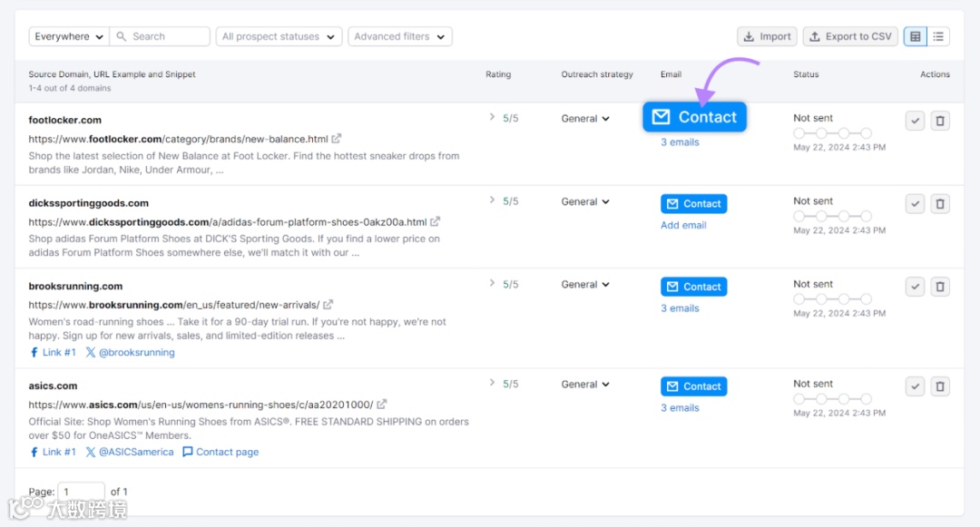Click the Import button
This screenshot has height=527, width=980.
tap(767, 37)
